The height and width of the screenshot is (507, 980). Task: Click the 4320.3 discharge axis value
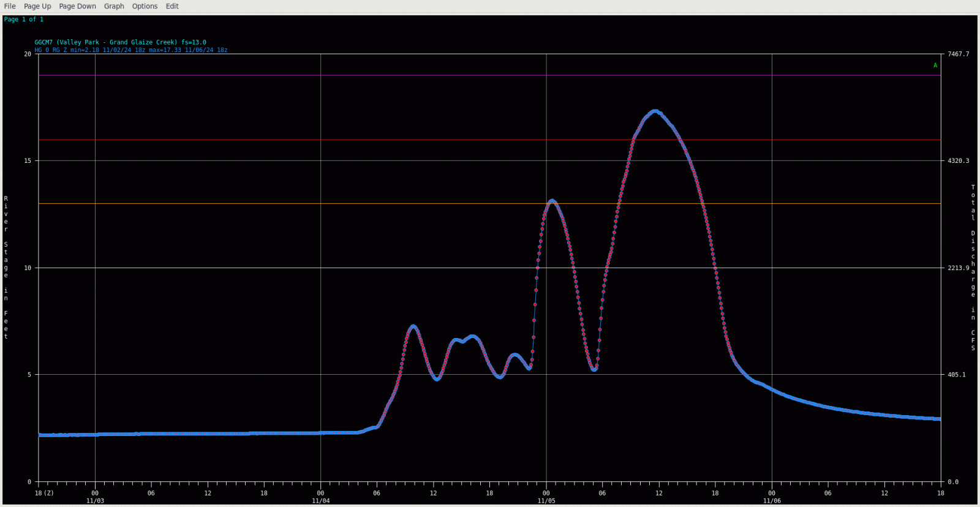point(959,161)
